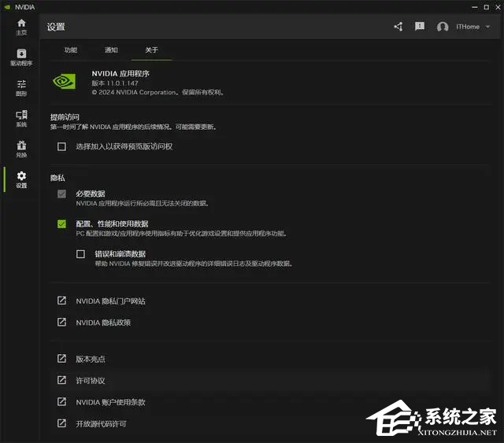Image resolution: width=504 pixels, height=443 pixels.
Task: Open the ITHome account dropdown arrow
Action: click(x=488, y=27)
